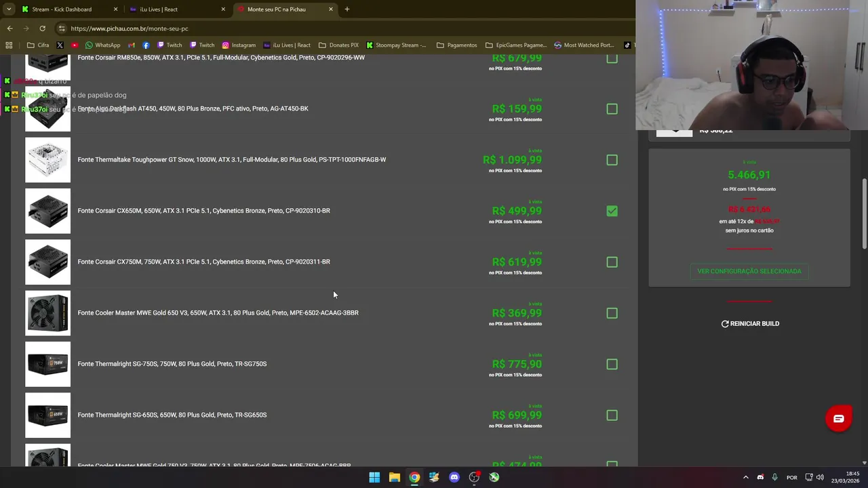Image resolution: width=868 pixels, height=488 pixels.
Task: Uncheck the Corsair CX650M 650W power supply
Action: click(612, 211)
